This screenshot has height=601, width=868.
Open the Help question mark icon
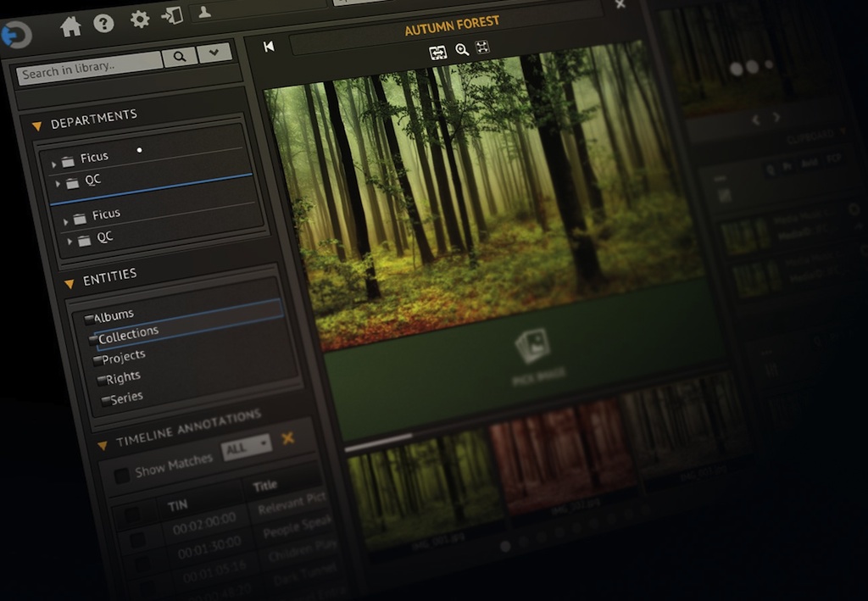tap(103, 23)
